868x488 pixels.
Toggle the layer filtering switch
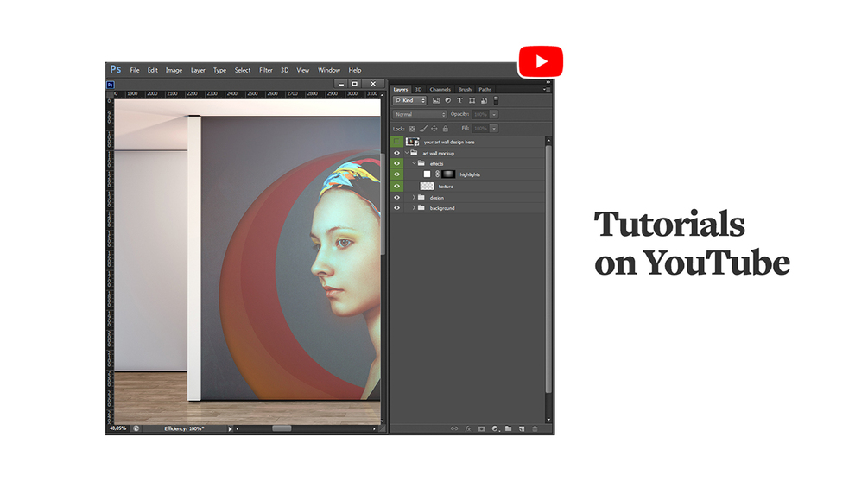(x=496, y=100)
